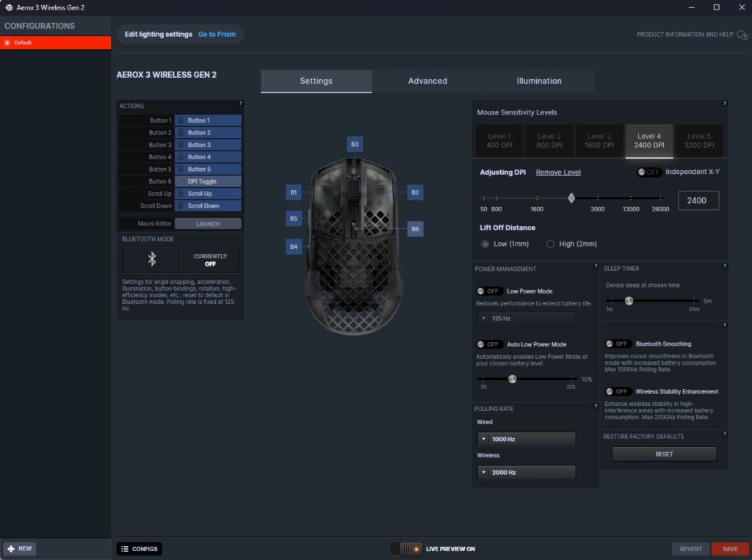Open Button 5 action dropdown

[x=208, y=170]
